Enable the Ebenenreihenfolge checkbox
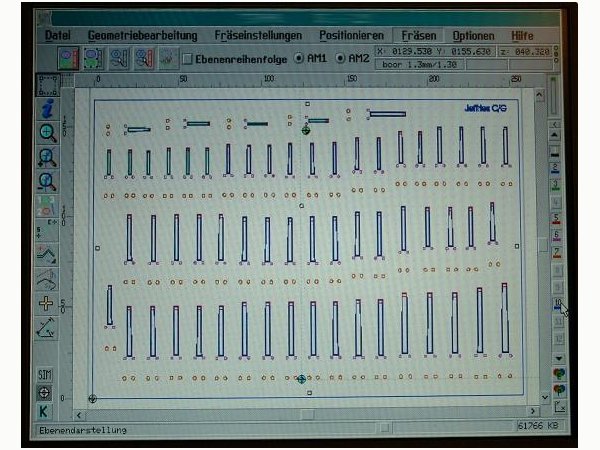 pyautogui.click(x=187, y=59)
